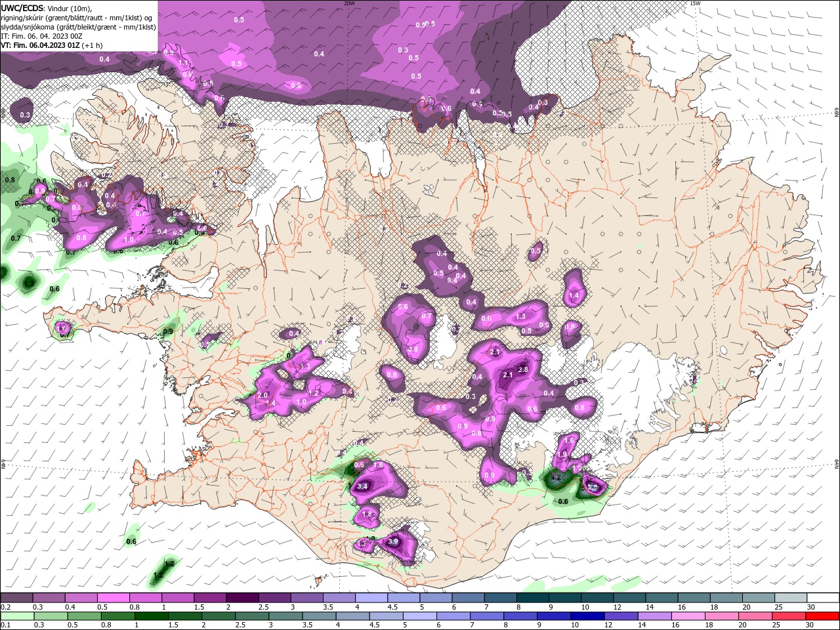Screen dimensions: 840x630
Task: Click the dark purple 2 swatch in the snow legend
Action: pyautogui.click(x=241, y=598)
